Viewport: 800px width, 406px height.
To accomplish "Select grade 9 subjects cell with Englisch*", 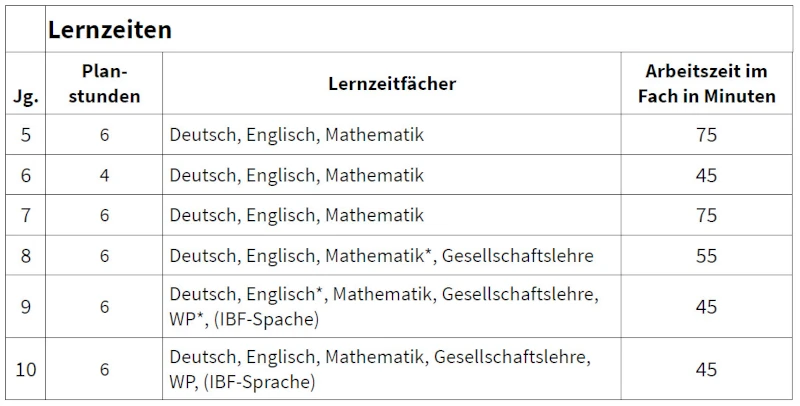I will click(383, 307).
